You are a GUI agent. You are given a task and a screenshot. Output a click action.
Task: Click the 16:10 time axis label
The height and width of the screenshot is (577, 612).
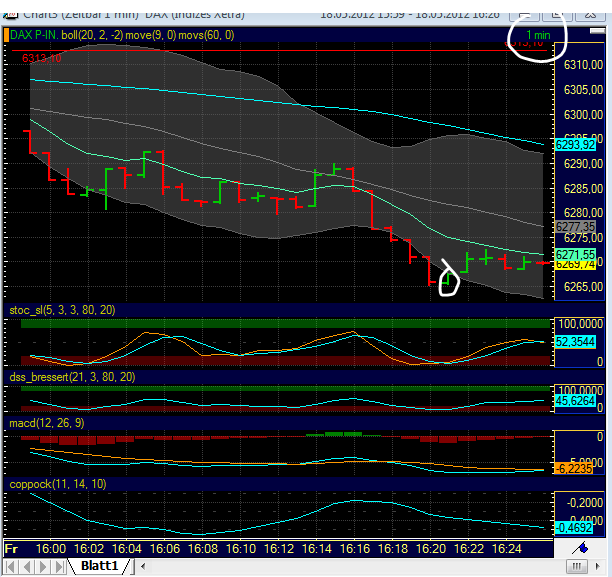click(x=241, y=549)
